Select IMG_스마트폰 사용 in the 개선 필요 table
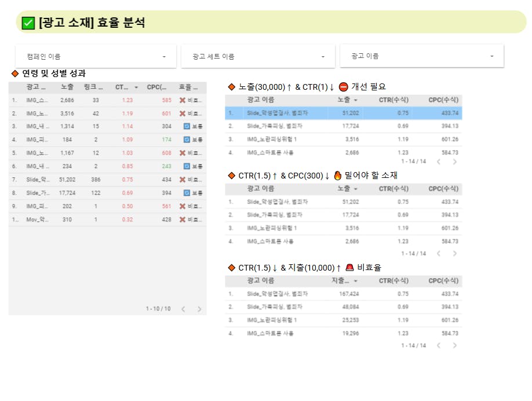The height and width of the screenshot is (401, 532). [343, 152]
